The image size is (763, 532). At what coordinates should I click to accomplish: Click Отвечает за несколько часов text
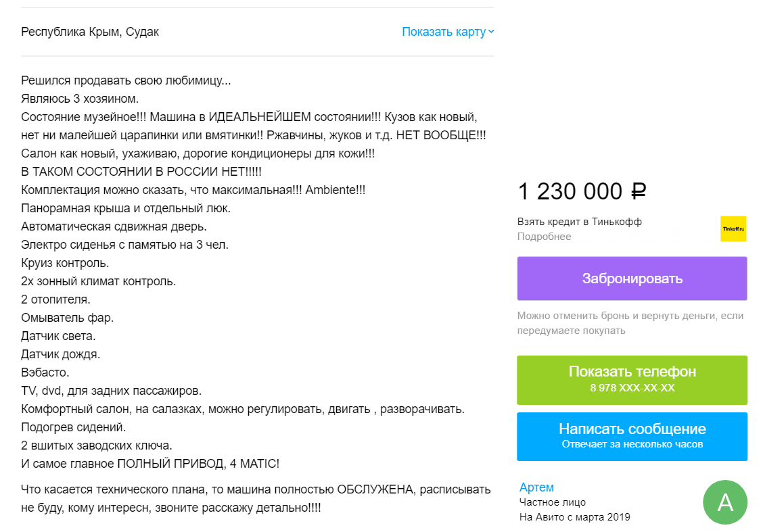coord(632,445)
